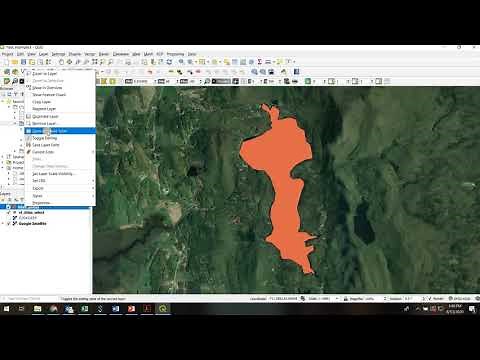The image size is (480, 360).
Task: Click the Save Project disk icon
Action: [23, 62]
